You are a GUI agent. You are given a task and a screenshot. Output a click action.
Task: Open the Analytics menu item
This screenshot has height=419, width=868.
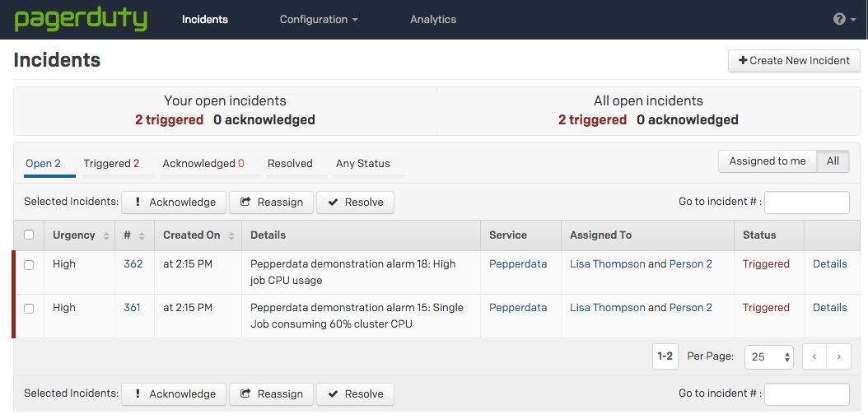coord(433,19)
